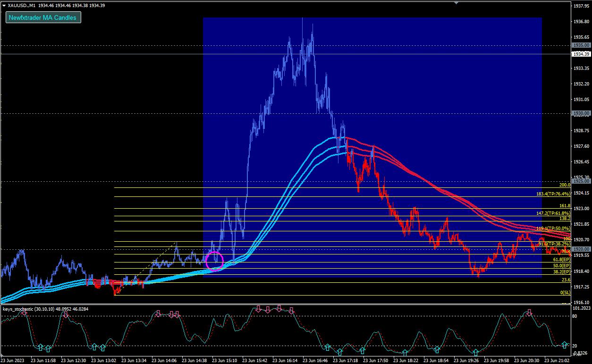
Task: Click 1926.45 on the price scale
Action: coord(581,162)
